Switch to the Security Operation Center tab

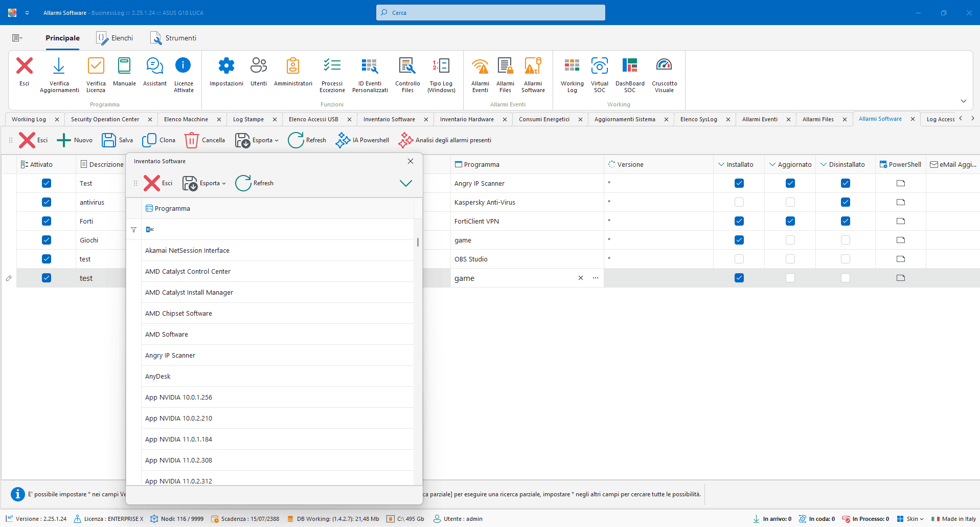[x=105, y=119]
